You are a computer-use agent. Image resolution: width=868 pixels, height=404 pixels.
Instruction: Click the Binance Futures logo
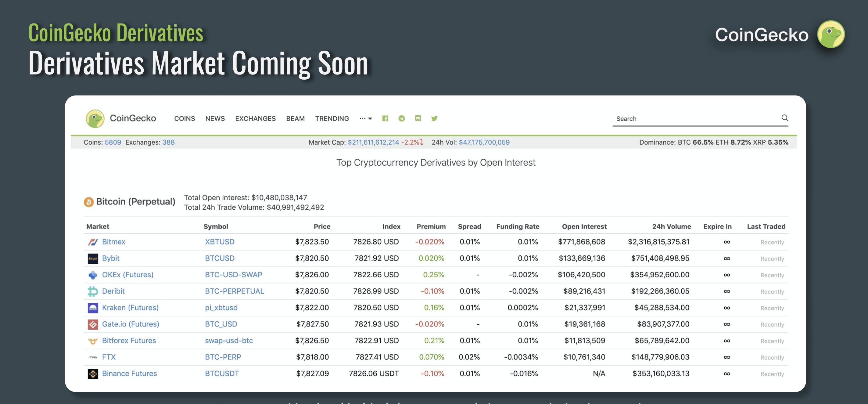click(x=93, y=374)
